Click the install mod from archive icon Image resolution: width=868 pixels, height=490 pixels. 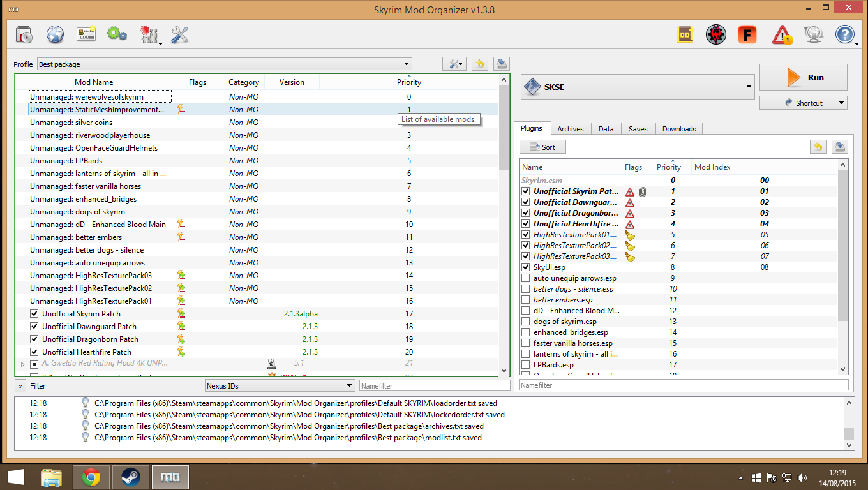tap(24, 34)
